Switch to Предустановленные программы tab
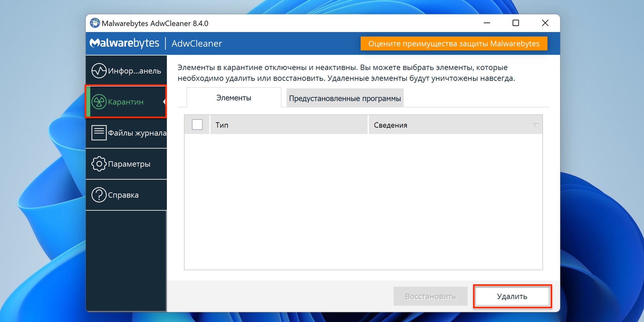This screenshot has width=644, height=322. coord(345,98)
